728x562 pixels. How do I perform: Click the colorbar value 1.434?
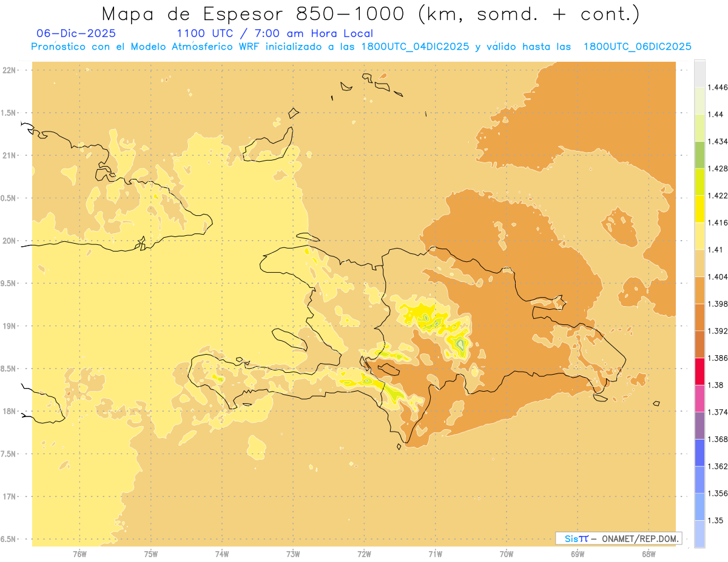[718, 141]
